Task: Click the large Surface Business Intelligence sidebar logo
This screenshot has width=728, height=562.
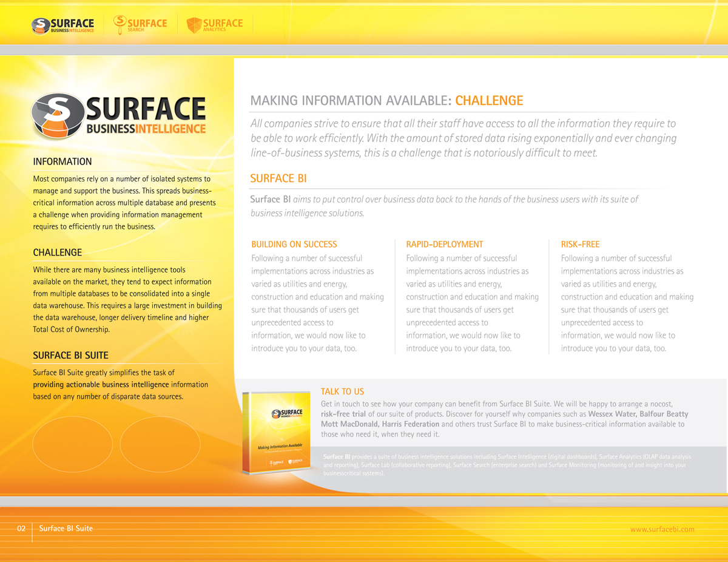Action: 119,116
